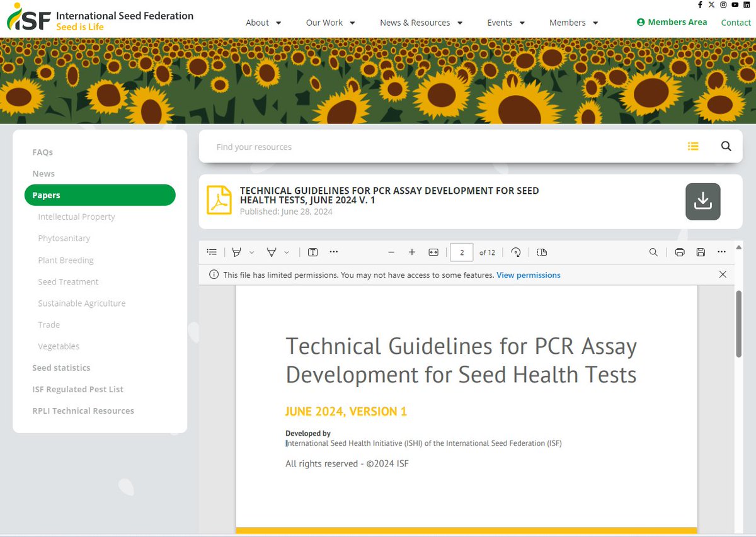
Task: Expand the About menu
Action: coord(263,23)
